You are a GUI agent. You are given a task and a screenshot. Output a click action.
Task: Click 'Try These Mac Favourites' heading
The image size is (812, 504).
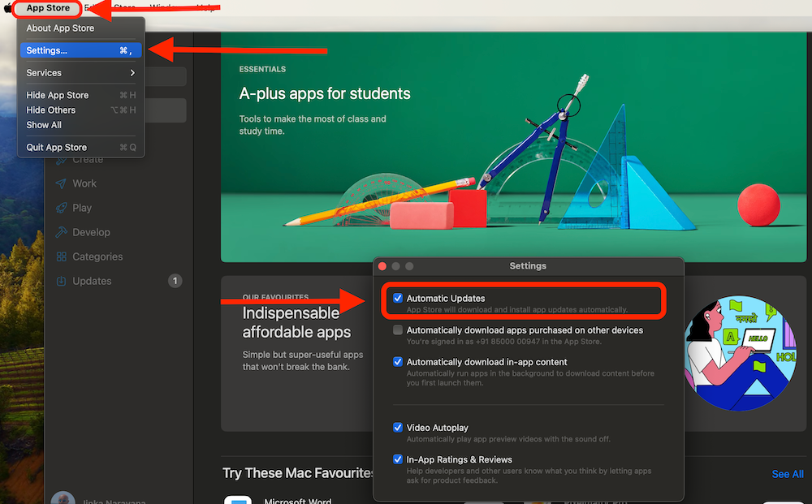[x=298, y=473]
